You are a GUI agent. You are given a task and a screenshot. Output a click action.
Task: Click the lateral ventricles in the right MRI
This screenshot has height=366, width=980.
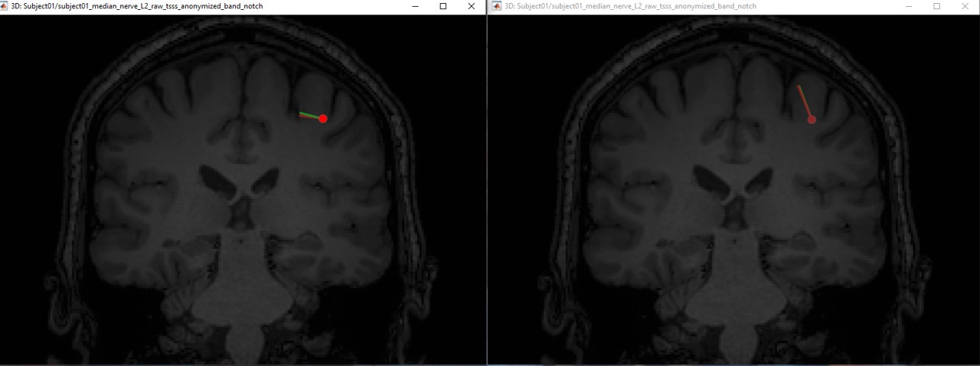(733, 183)
